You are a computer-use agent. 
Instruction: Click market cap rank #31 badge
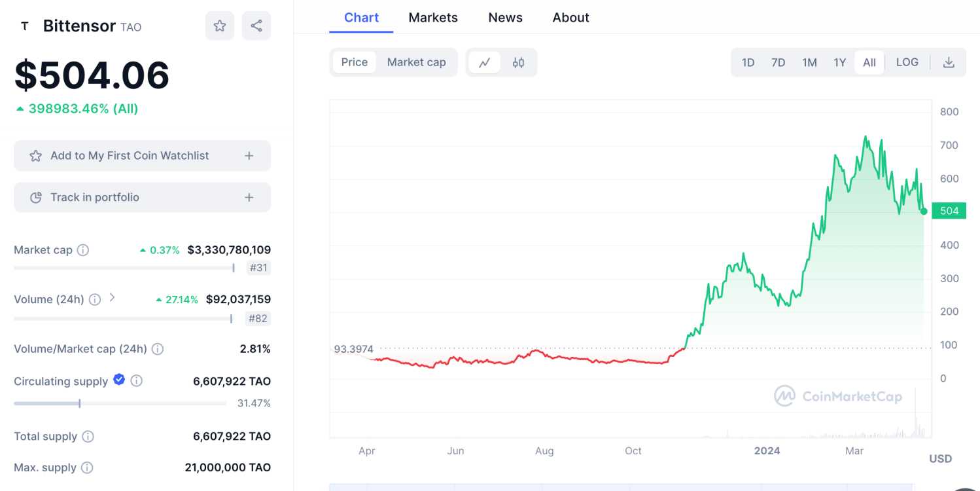click(x=258, y=268)
